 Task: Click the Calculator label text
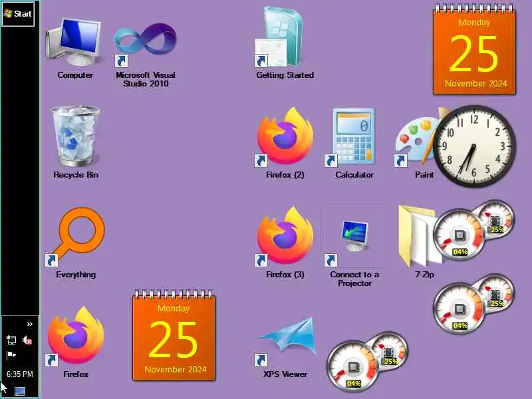[x=354, y=175]
